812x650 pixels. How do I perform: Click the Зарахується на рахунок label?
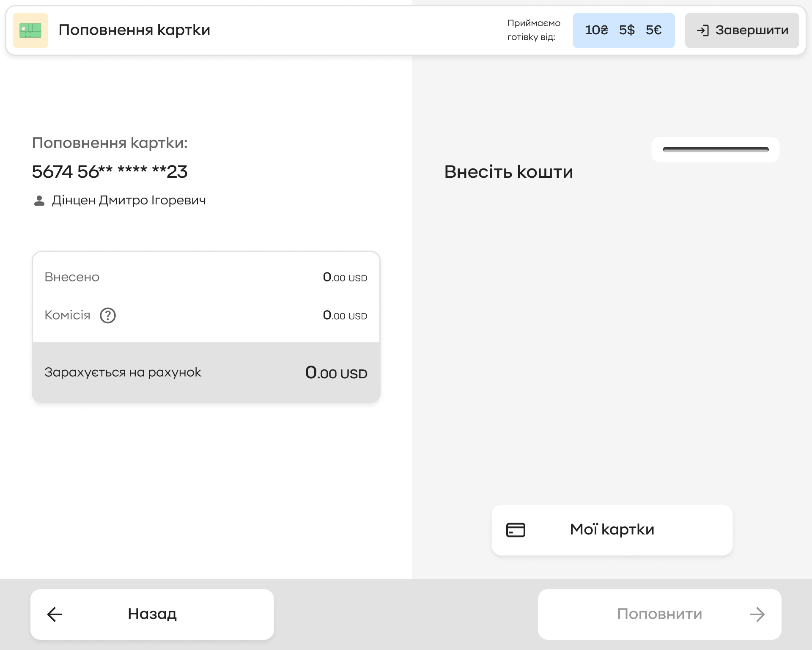pyautogui.click(x=123, y=372)
